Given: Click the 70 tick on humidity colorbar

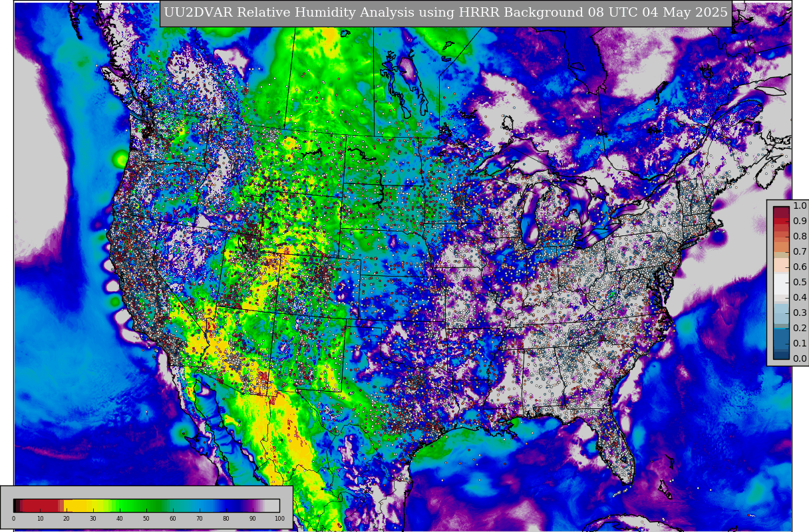Looking at the screenshot, I should (x=200, y=519).
